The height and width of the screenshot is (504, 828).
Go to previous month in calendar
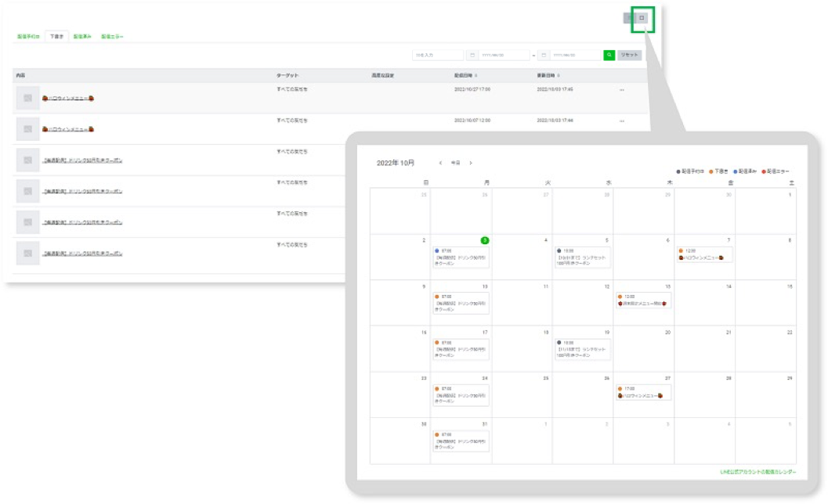pos(440,163)
